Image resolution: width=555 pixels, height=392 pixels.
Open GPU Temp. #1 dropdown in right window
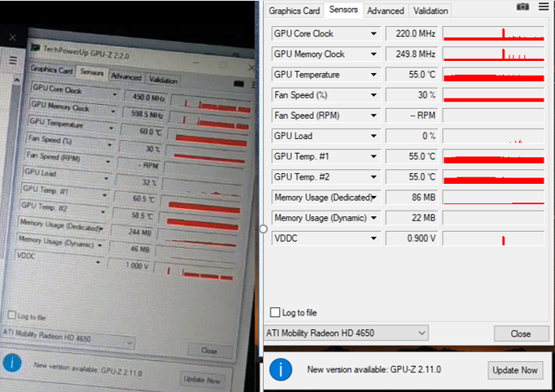tap(374, 156)
